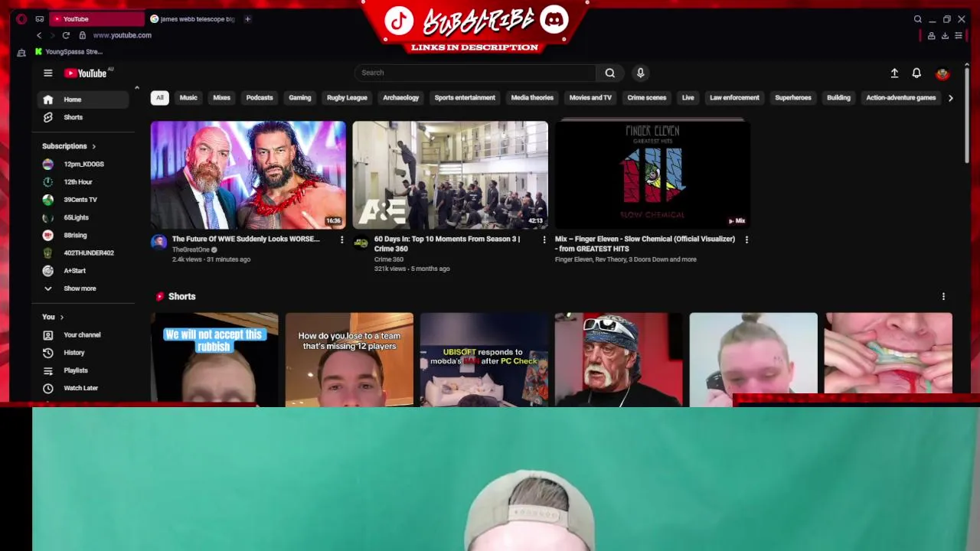Open 'How do you lose to a team' short

point(349,359)
